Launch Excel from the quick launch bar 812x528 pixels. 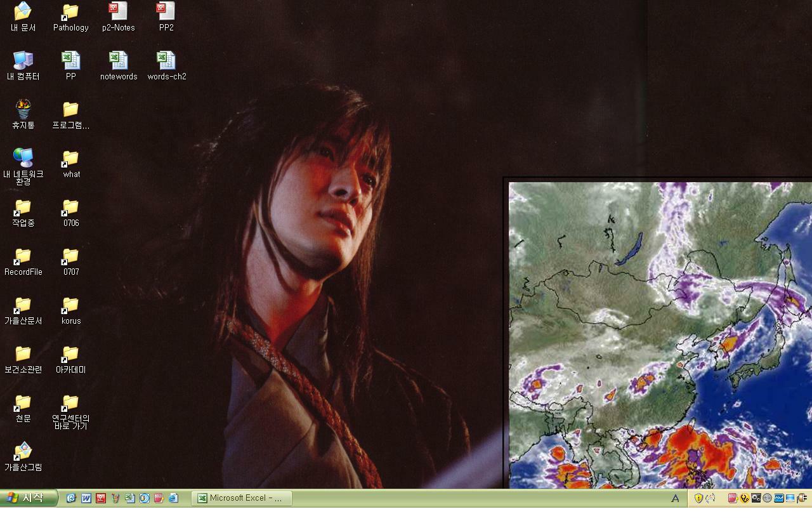pos(130,498)
